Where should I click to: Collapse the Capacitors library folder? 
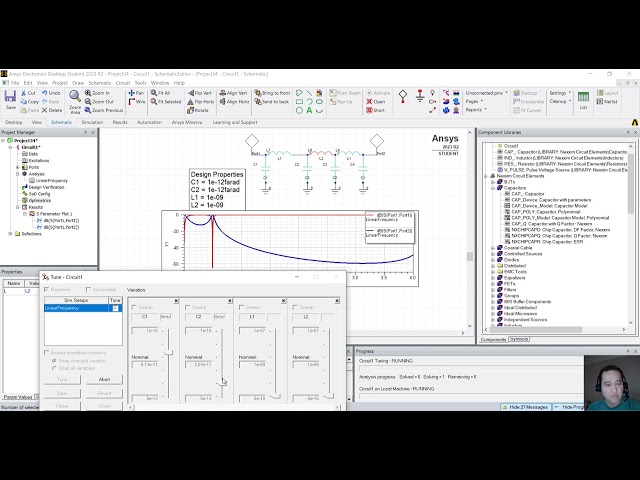[x=493, y=188]
